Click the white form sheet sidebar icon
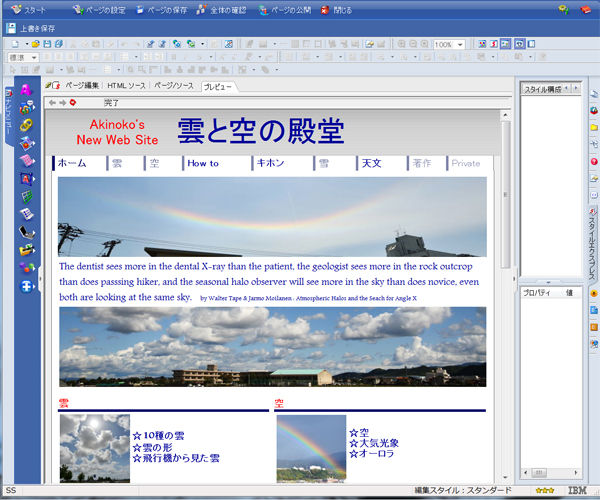Viewport: 600px width, 500px height. (x=27, y=214)
